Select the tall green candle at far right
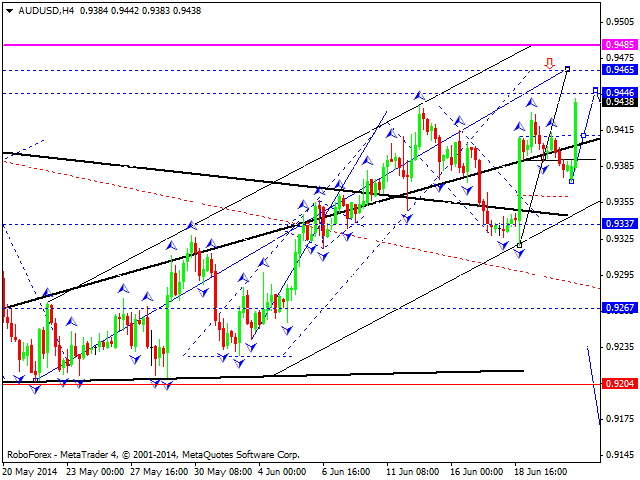This screenshot has height=480, width=640. click(x=576, y=133)
